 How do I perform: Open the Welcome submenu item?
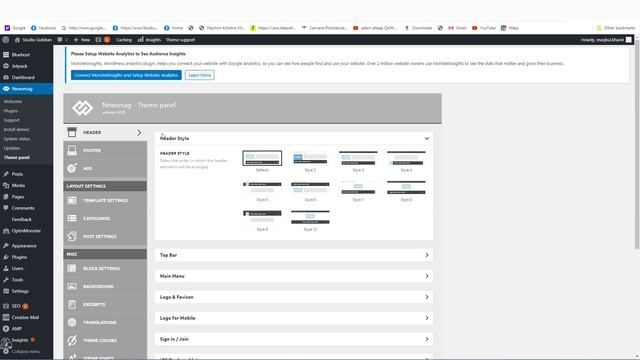coord(13,101)
